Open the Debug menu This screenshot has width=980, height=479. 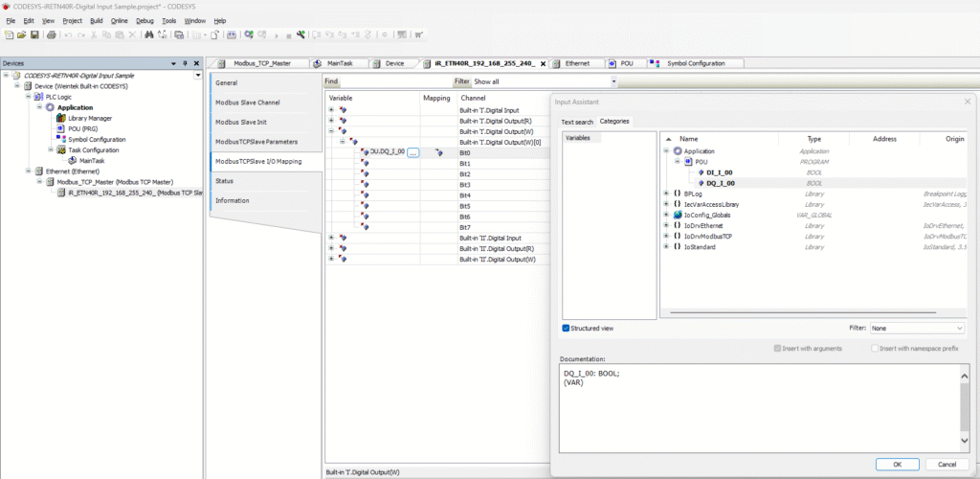pyautogui.click(x=145, y=21)
